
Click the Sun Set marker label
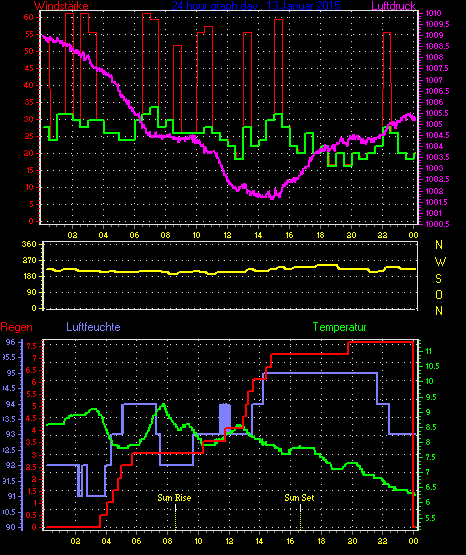299,498
